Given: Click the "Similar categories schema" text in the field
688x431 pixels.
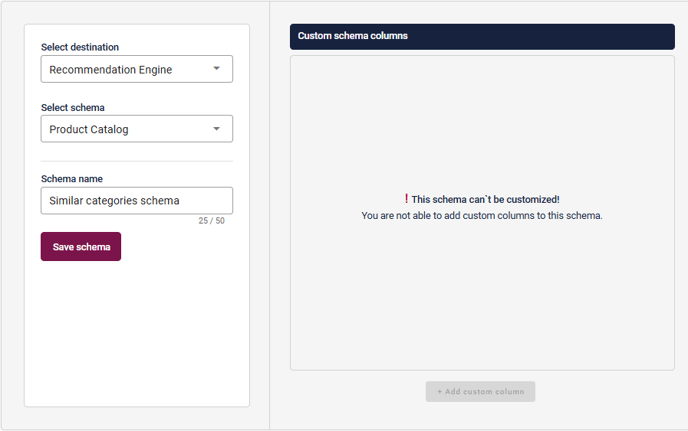Looking at the screenshot, I should pos(114,200).
